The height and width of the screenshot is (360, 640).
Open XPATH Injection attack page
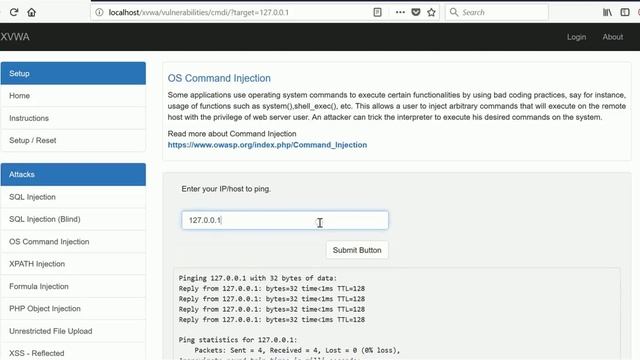(x=73, y=264)
